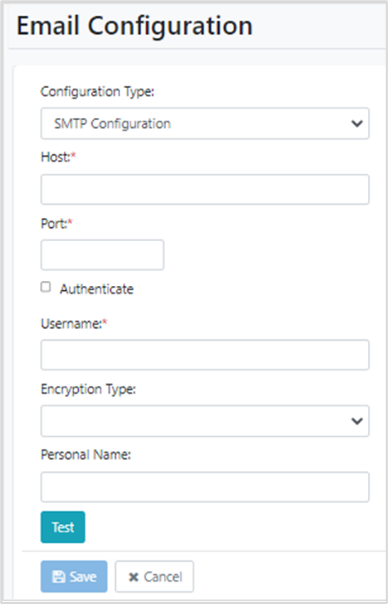This screenshot has height=604, width=388.
Task: Enable the Authenticate checkbox
Action: (46, 287)
